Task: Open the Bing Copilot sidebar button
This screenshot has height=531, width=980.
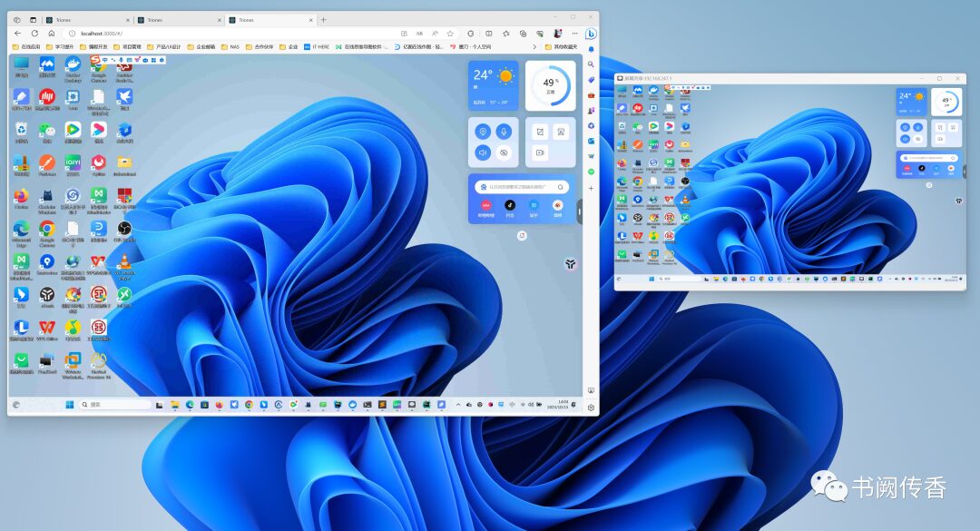Action: coord(591,34)
